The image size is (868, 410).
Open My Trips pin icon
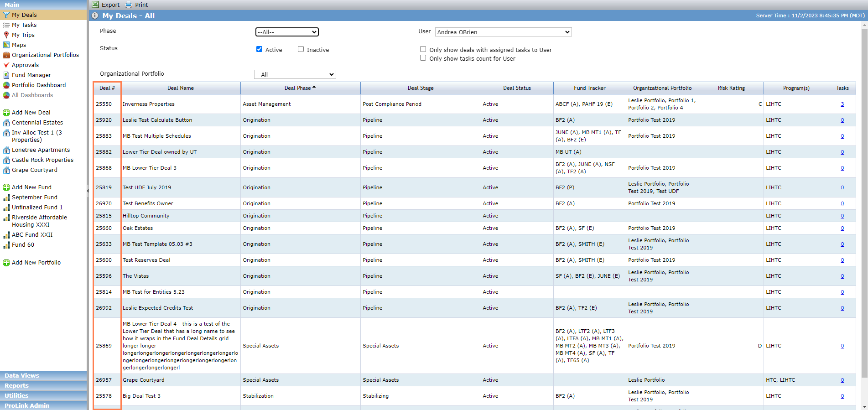click(6, 35)
